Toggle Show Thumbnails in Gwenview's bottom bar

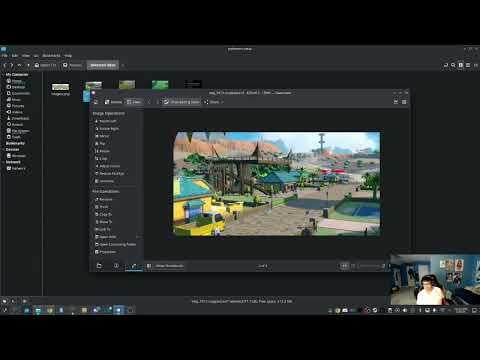pos(165,266)
